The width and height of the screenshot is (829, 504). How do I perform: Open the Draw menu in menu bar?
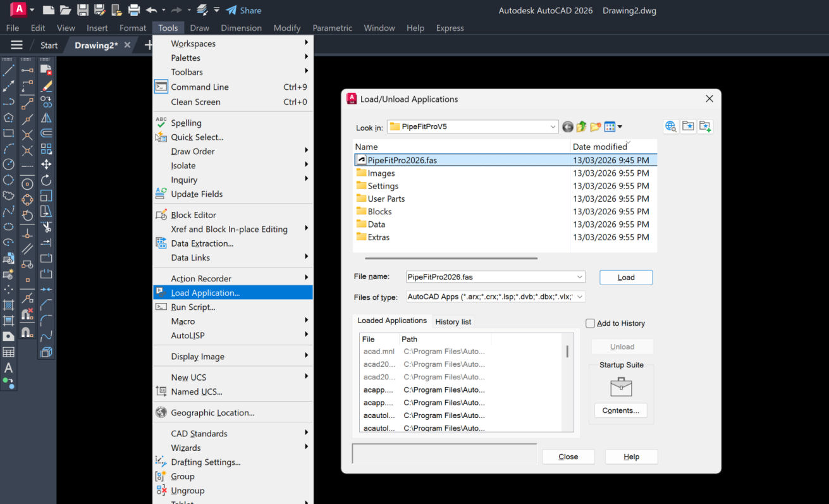(x=199, y=28)
